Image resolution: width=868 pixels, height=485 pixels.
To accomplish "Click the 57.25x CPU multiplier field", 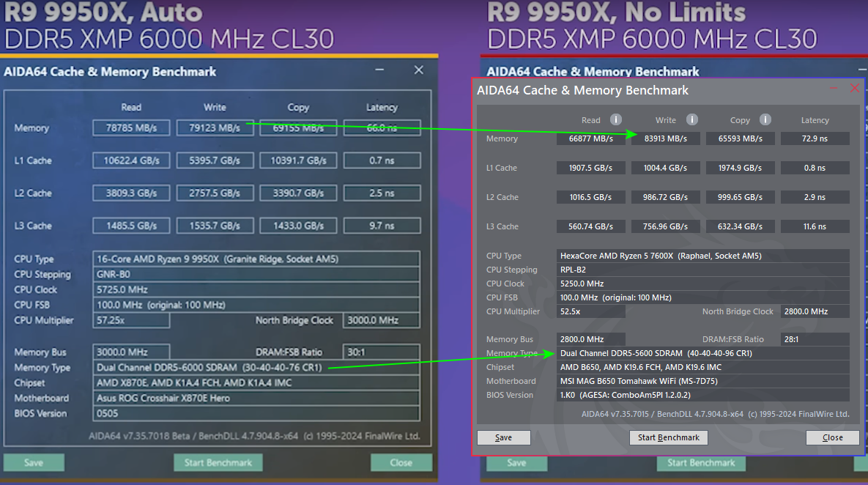I will click(x=131, y=320).
